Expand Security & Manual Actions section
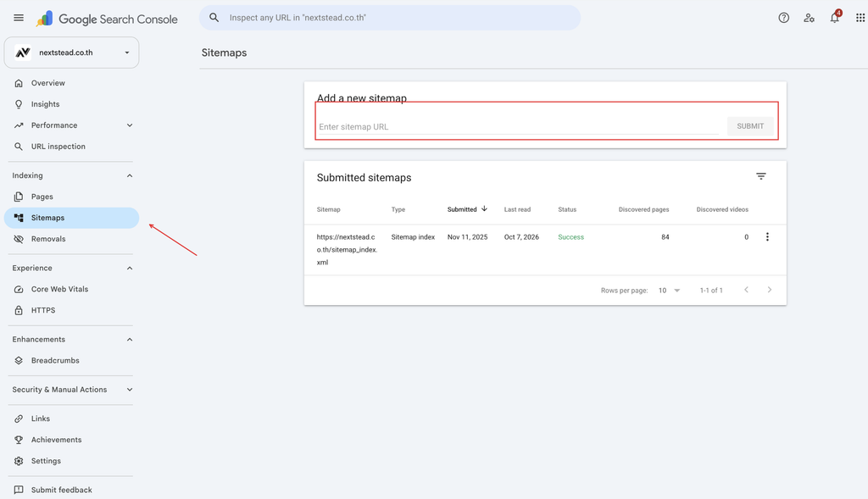 click(x=130, y=390)
